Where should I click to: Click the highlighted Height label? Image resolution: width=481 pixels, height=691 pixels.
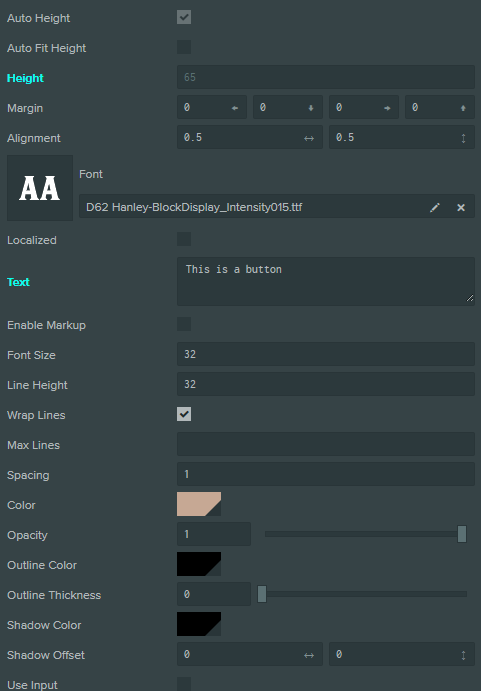[x=25, y=78]
